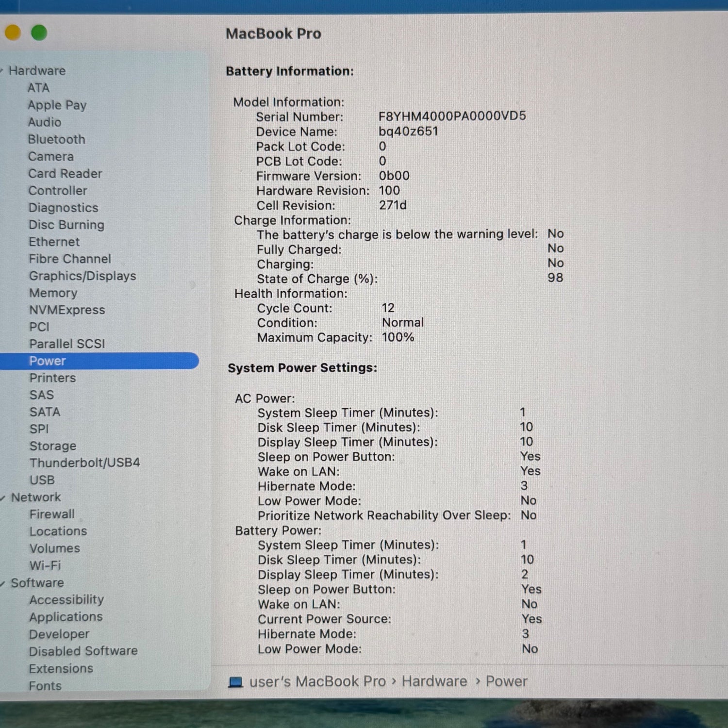Select the Hardware category in the sidebar

(37, 71)
